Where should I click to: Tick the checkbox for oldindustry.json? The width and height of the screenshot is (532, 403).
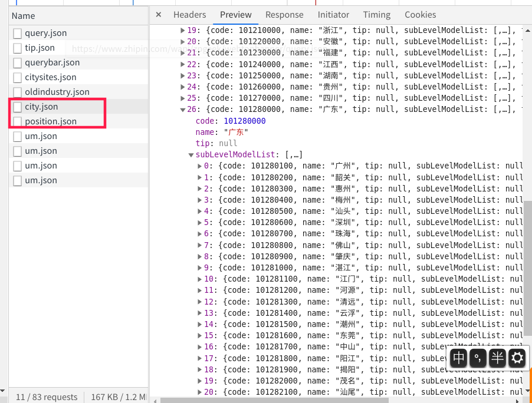(17, 92)
